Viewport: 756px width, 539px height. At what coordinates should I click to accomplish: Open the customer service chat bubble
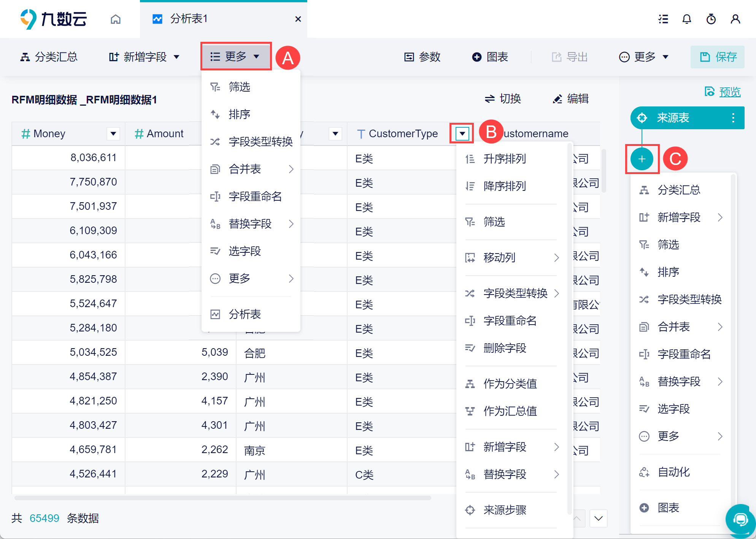click(740, 519)
